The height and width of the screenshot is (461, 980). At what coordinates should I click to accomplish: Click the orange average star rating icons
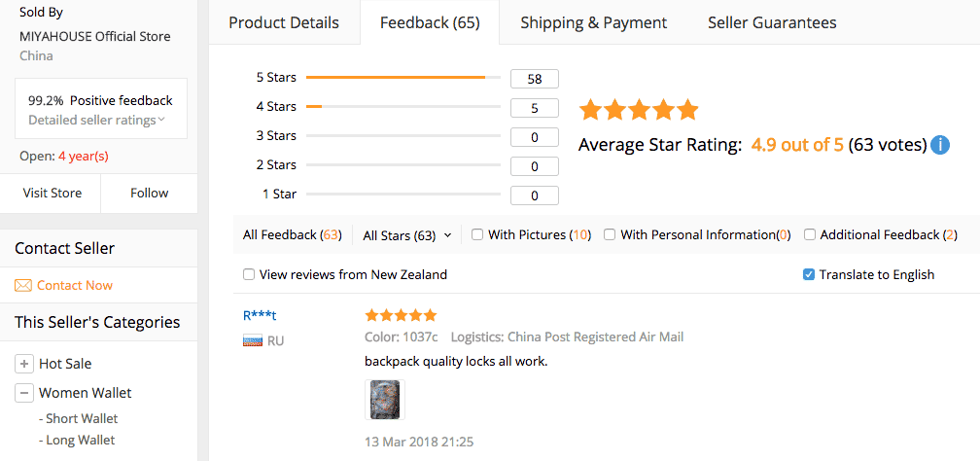(638, 110)
